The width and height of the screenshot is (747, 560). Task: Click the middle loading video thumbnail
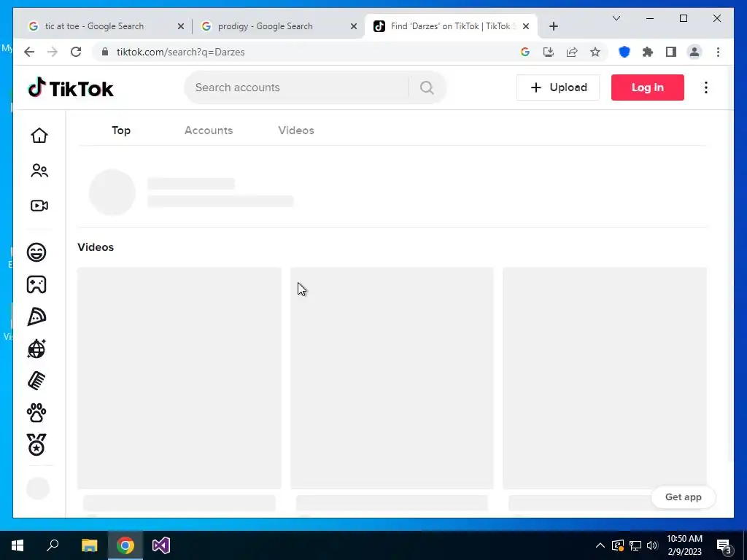coord(392,378)
